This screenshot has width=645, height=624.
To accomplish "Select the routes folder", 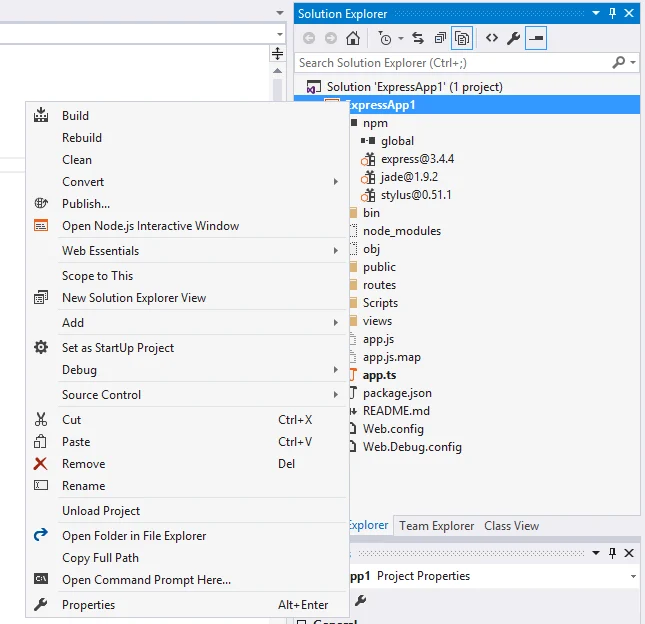I will tap(379, 285).
